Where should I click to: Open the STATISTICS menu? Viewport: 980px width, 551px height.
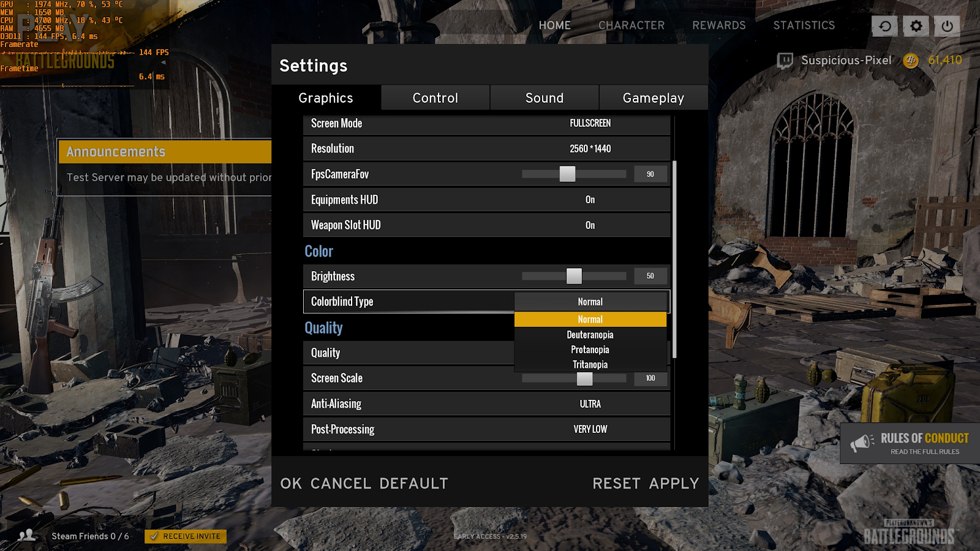tap(804, 25)
